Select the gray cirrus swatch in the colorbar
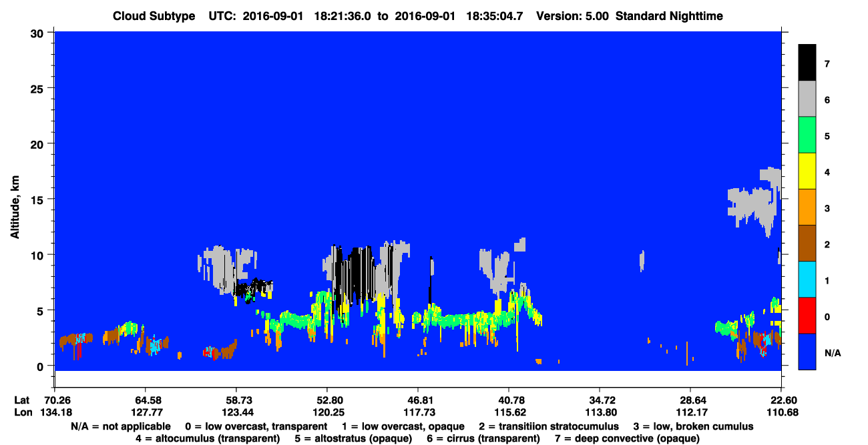Viewport: 868px width, 445px height. [x=807, y=99]
